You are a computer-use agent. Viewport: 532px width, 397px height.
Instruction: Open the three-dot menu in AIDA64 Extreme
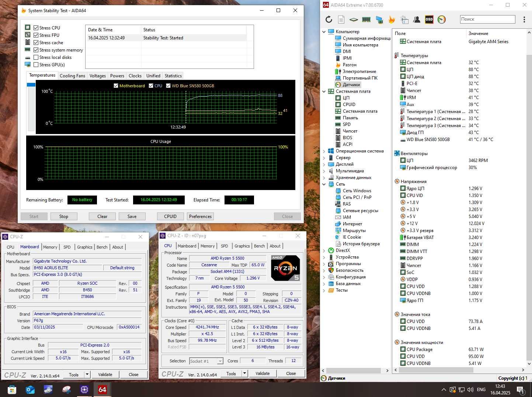524,19
